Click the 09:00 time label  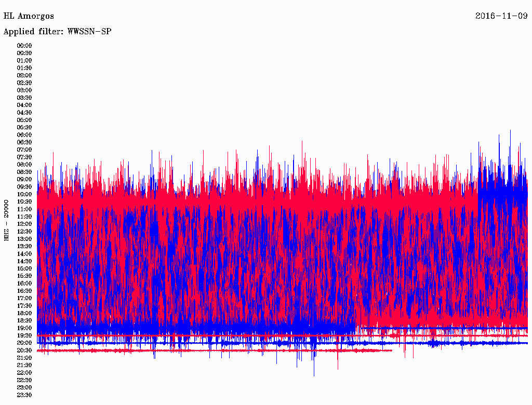(24, 180)
